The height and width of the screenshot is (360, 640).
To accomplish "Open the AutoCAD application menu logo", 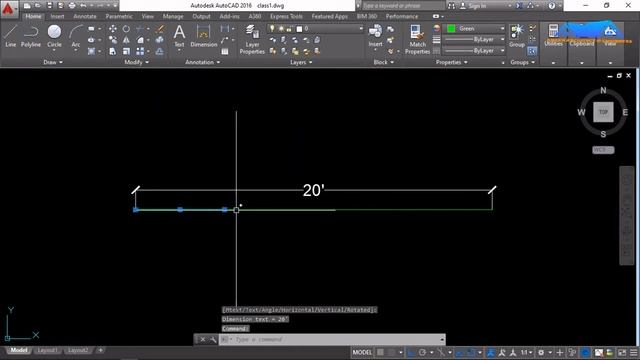I will pos(8,9).
